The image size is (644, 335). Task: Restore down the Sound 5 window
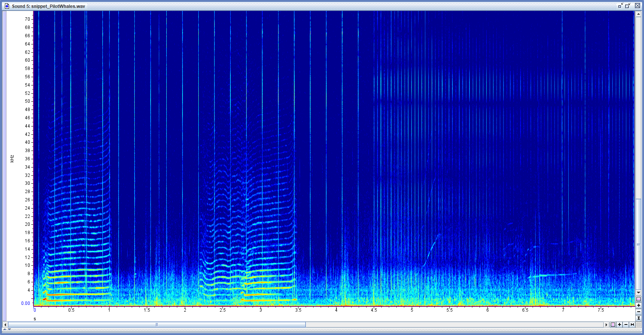pos(628,6)
